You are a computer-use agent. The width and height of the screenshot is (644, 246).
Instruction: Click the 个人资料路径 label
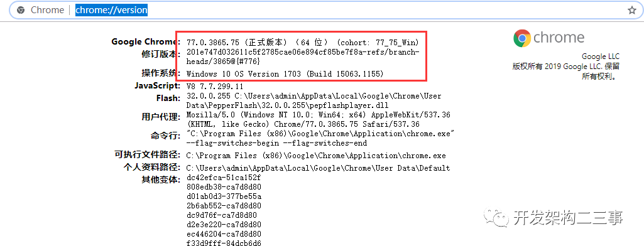(151, 168)
